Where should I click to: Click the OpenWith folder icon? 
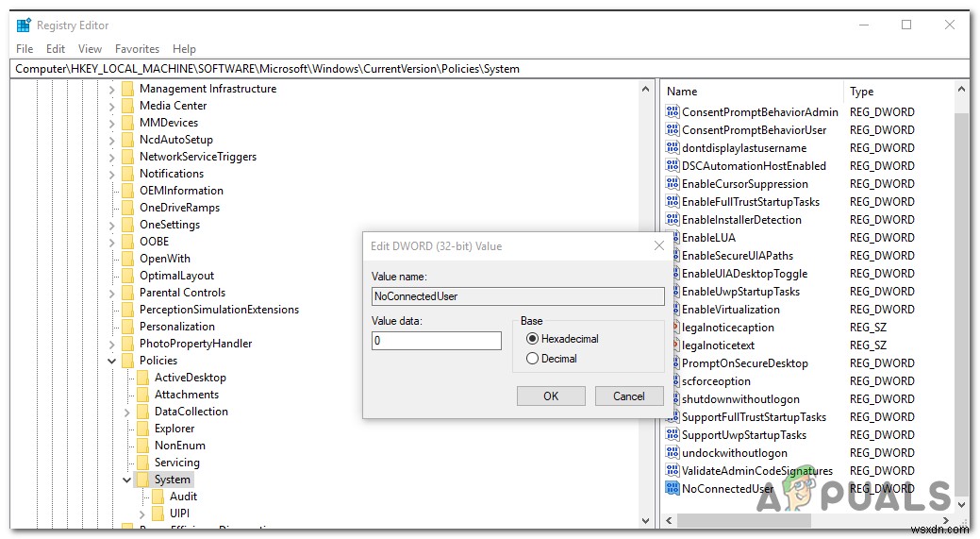(128, 259)
